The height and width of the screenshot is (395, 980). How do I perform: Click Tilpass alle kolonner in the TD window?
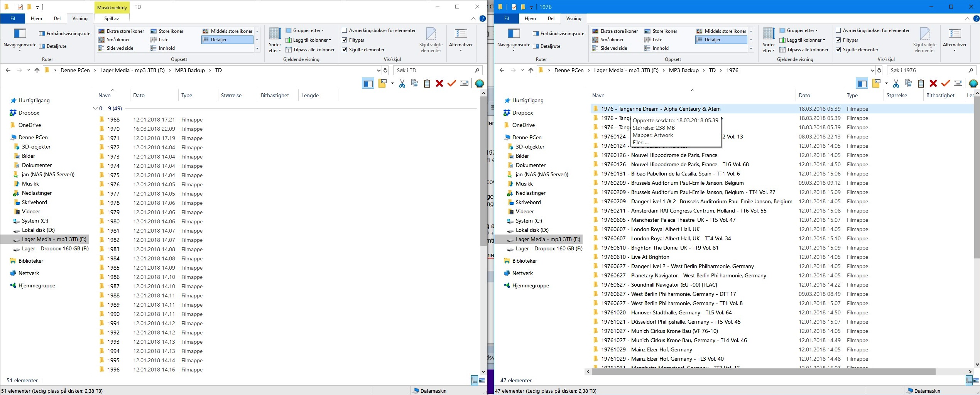point(310,49)
